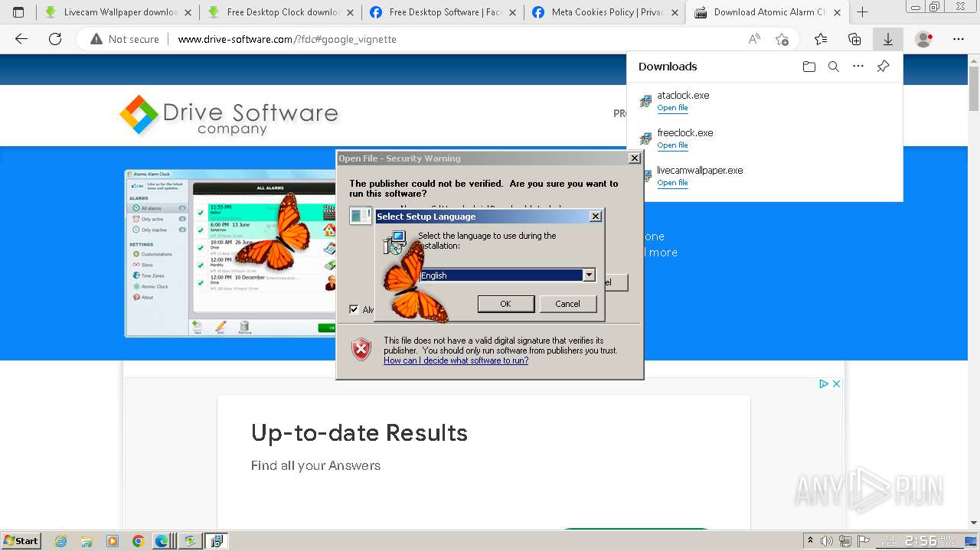Image resolution: width=980 pixels, height=551 pixels.
Task: Close the ad with the X icon
Action: pos(836,383)
